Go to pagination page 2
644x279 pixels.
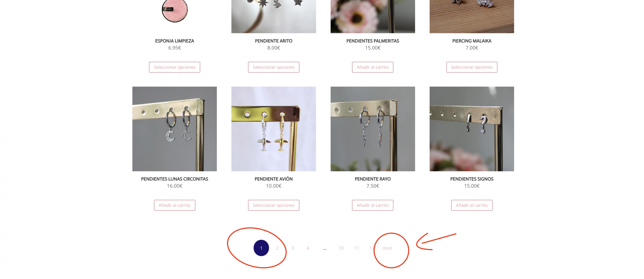coord(277,248)
